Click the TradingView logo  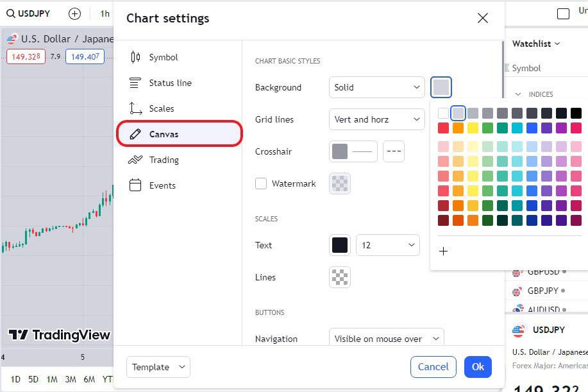(58, 334)
